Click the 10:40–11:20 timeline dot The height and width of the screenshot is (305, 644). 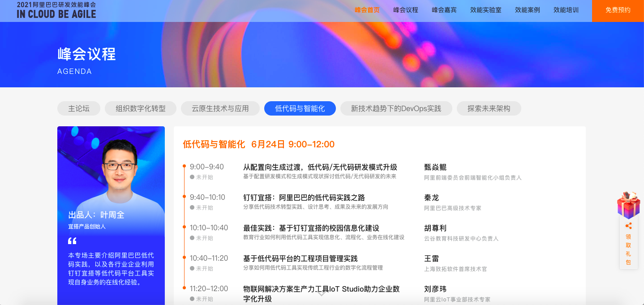184,258
